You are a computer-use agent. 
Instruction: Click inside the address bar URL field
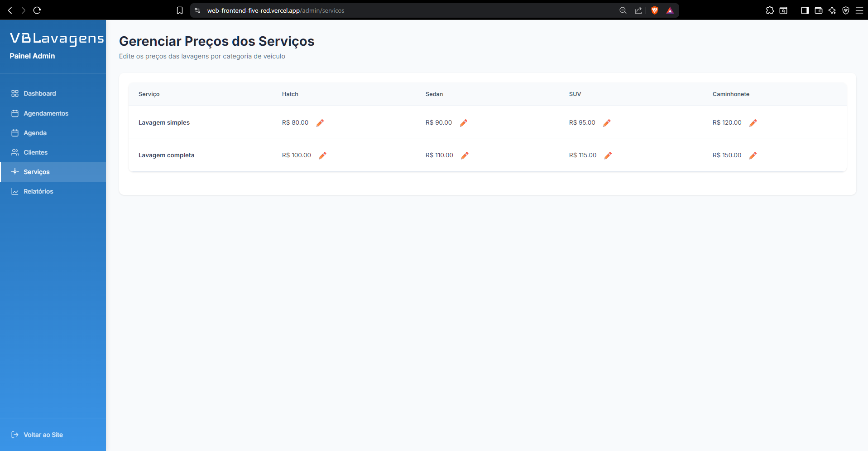275,10
